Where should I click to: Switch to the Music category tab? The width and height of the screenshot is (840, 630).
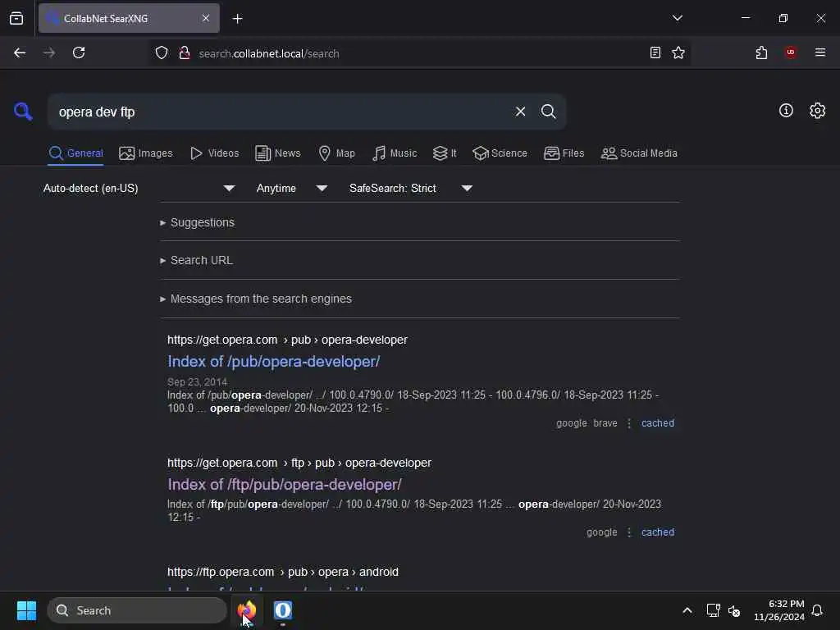(395, 153)
